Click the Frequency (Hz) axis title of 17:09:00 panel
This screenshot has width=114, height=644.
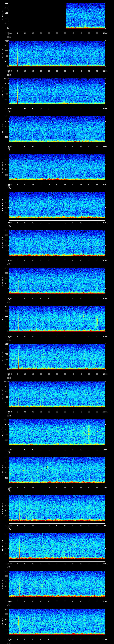pyautogui.click(x=3, y=16)
